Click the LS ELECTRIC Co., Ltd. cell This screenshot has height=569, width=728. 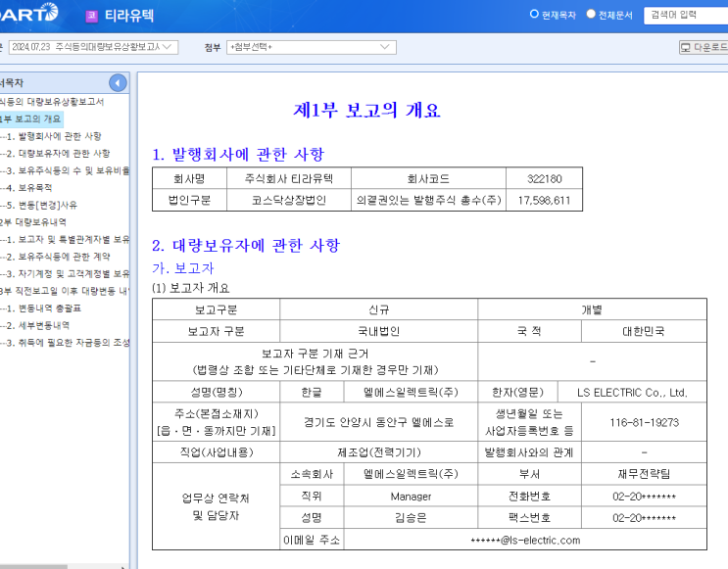pos(632,393)
